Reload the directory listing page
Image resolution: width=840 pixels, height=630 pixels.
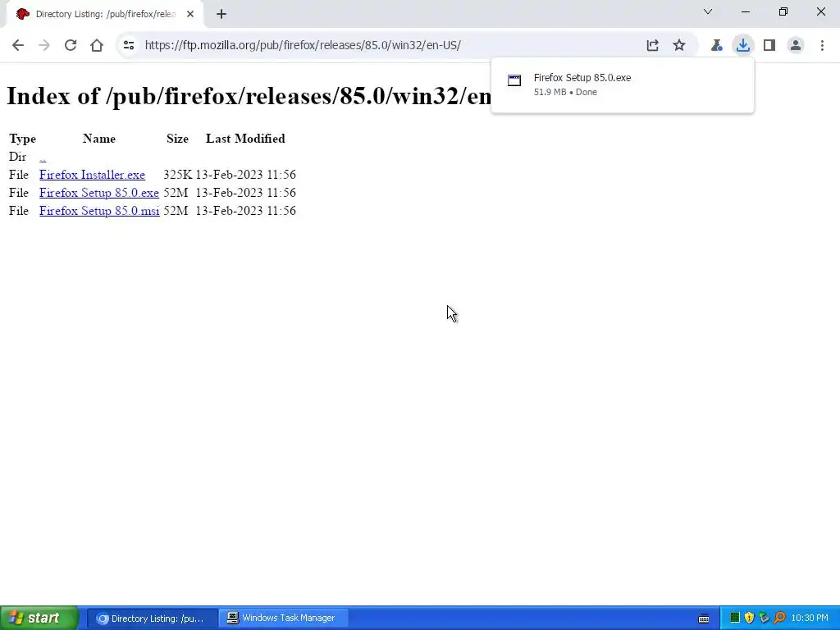pyautogui.click(x=71, y=45)
